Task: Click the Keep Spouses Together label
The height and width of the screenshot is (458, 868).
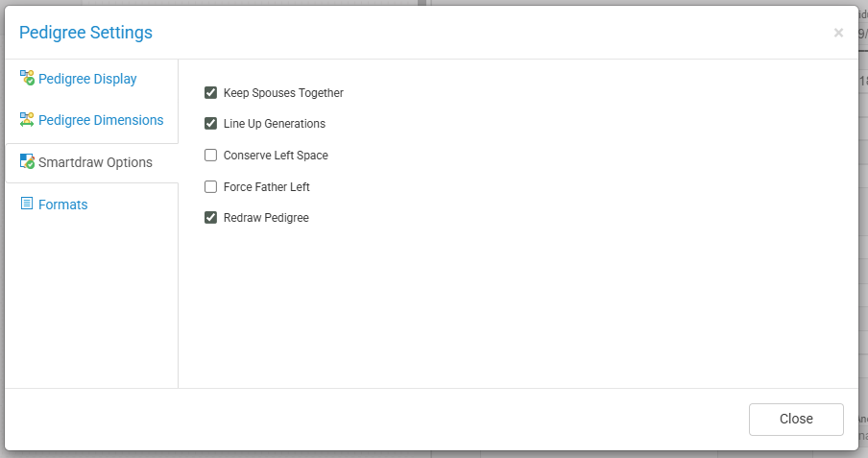Action: pyautogui.click(x=283, y=93)
